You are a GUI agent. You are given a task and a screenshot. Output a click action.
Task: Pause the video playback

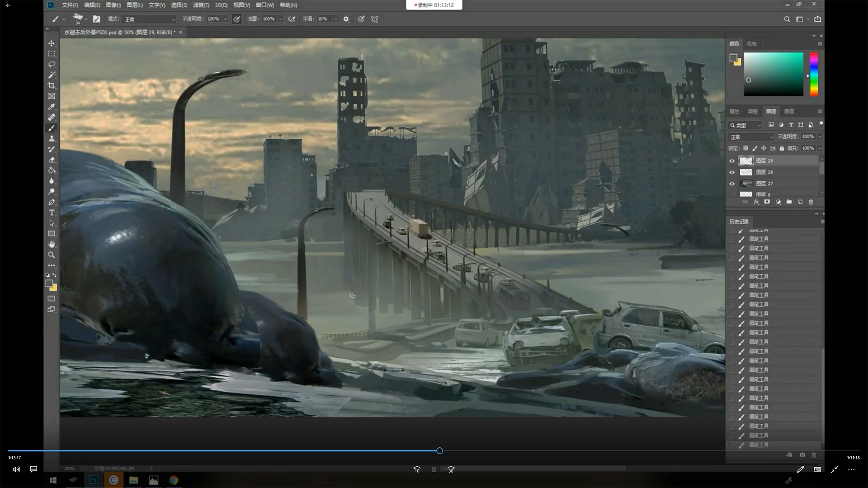434,469
